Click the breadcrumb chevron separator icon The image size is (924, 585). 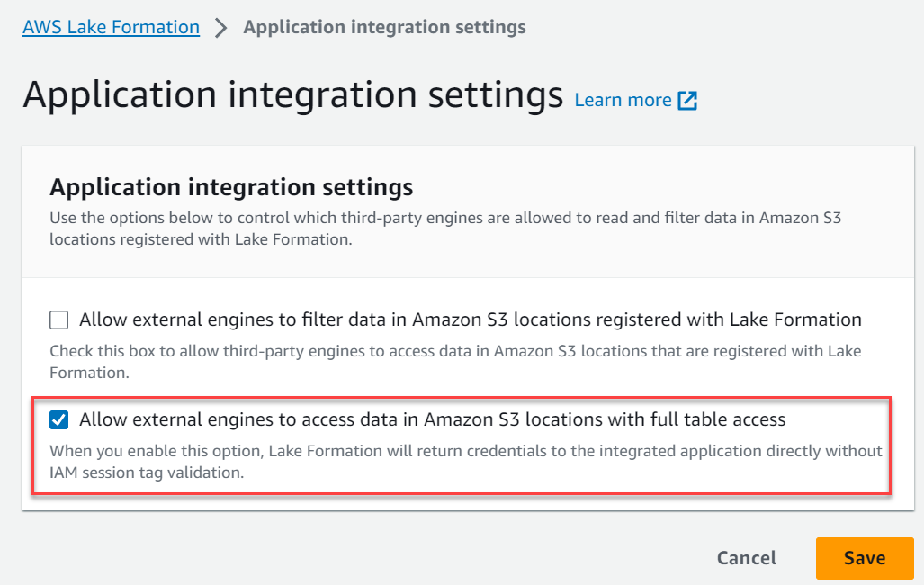click(x=221, y=28)
